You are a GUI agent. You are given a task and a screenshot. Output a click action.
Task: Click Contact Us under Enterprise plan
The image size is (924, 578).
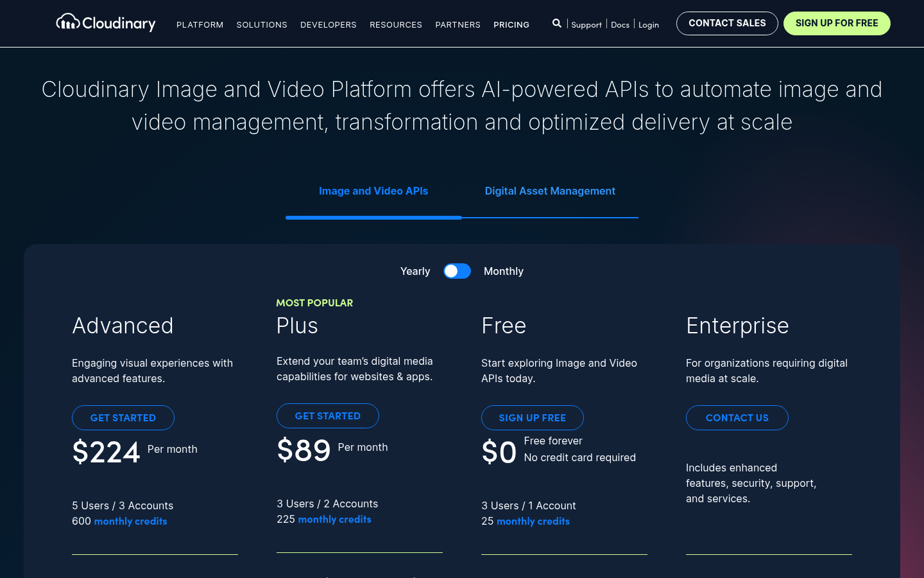(737, 417)
